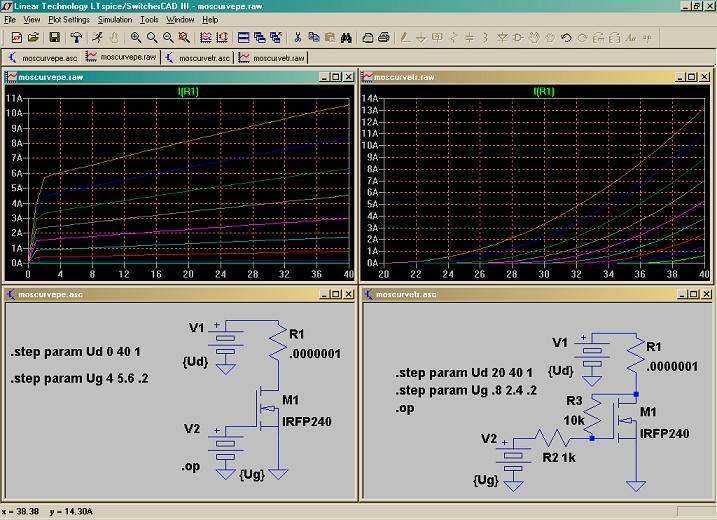
Task: Click I(R1) trace label in moscurvetr.raw plot
Action: tap(544, 91)
